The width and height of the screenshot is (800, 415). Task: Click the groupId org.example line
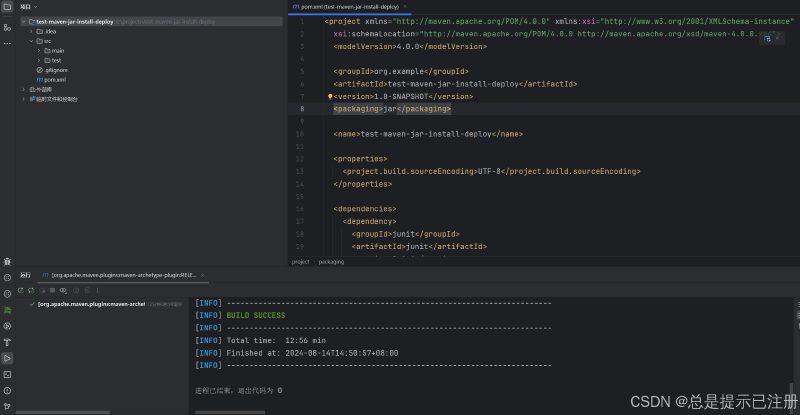click(401, 71)
